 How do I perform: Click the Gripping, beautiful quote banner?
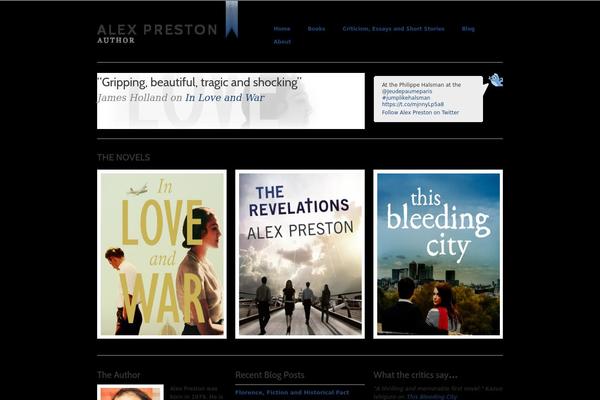pos(231,101)
